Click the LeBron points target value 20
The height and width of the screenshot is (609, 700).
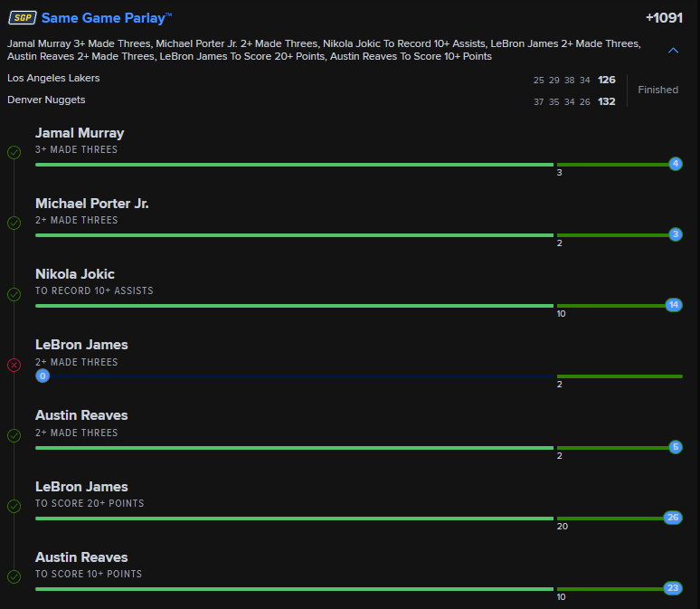click(563, 527)
